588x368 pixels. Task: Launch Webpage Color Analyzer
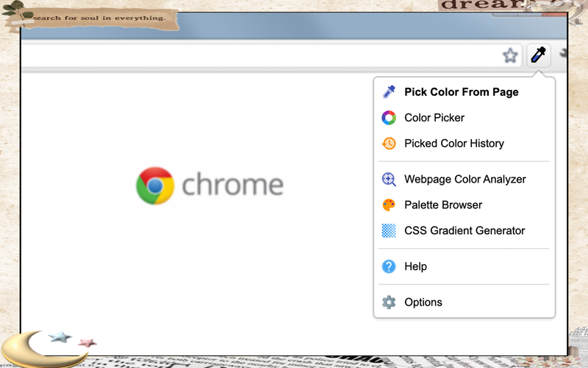click(x=465, y=179)
